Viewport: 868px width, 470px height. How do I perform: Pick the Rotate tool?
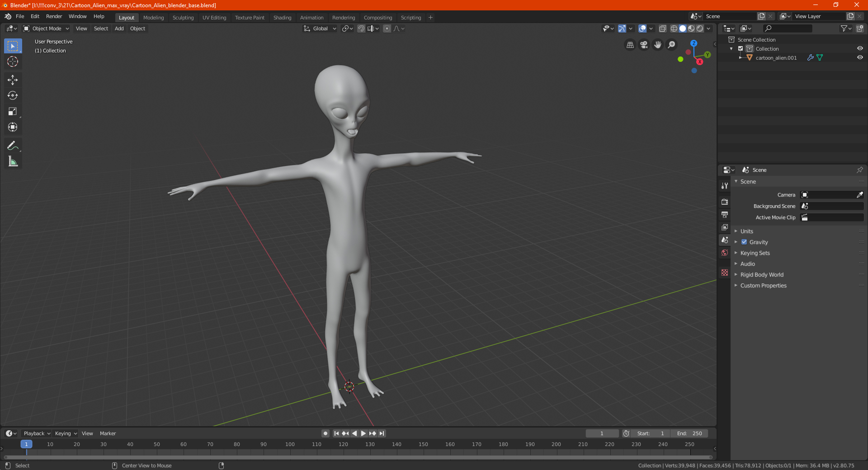(13, 95)
